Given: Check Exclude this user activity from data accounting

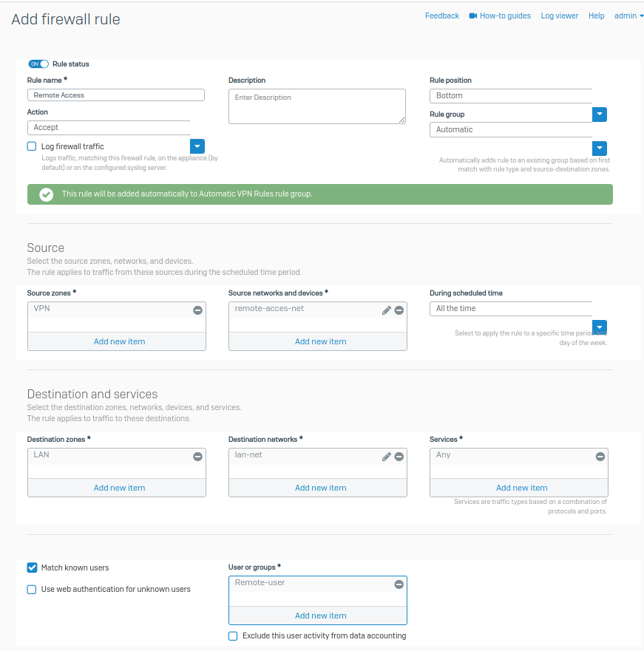Looking at the screenshot, I should pos(233,635).
